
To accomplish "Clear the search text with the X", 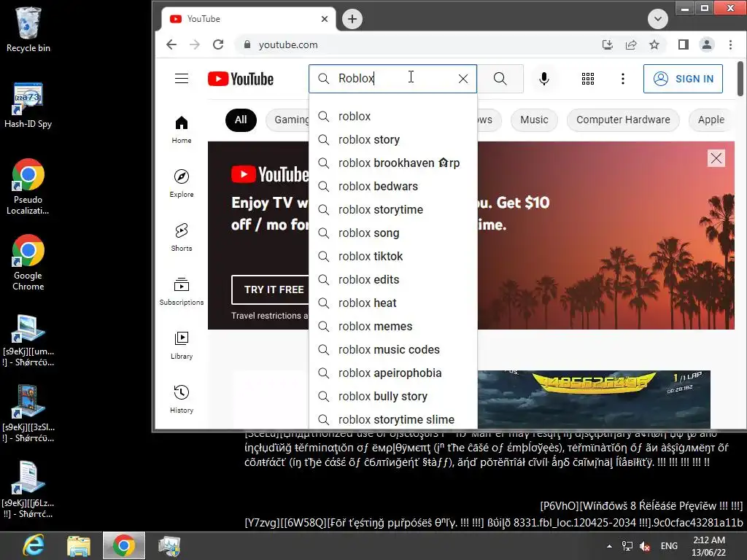I will (463, 79).
